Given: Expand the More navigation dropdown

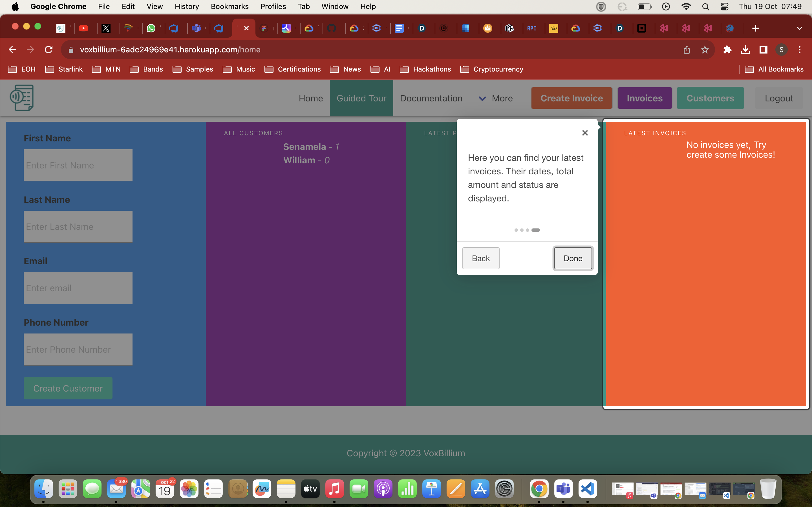Looking at the screenshot, I should [496, 98].
